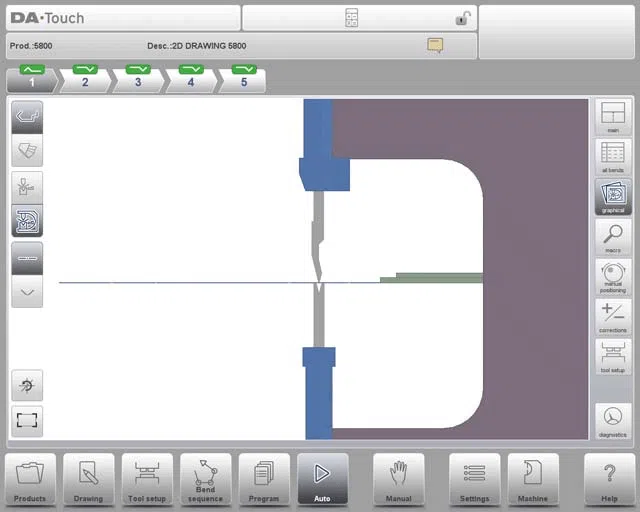Image resolution: width=640 pixels, height=512 pixels.
Task: Open the Products mode
Action: click(30, 479)
